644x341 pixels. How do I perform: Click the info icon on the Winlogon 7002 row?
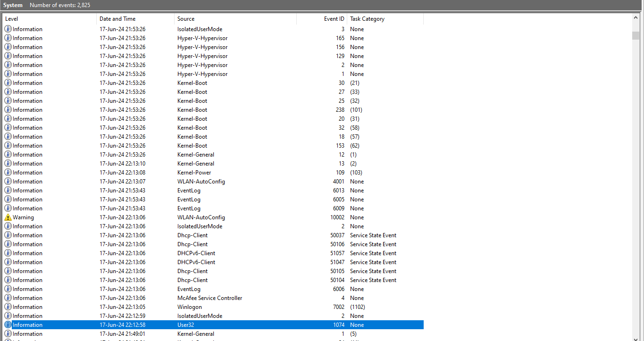tap(8, 307)
